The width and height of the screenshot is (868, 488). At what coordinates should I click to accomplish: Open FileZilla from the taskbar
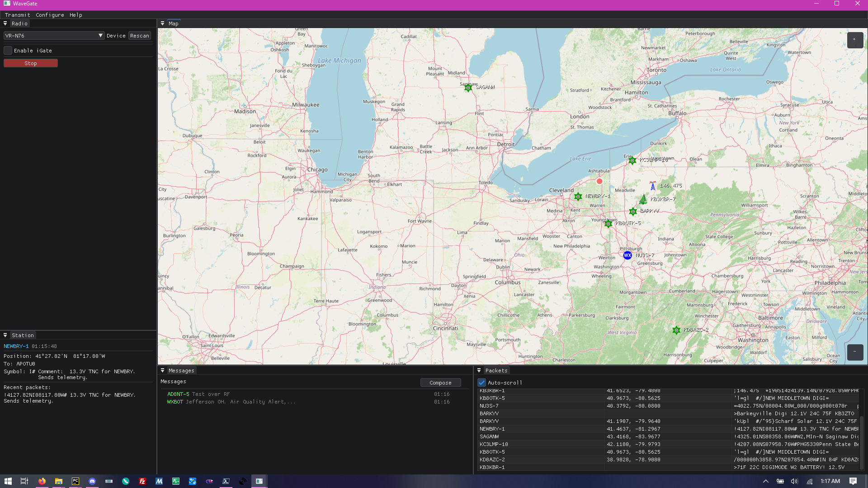point(142,481)
